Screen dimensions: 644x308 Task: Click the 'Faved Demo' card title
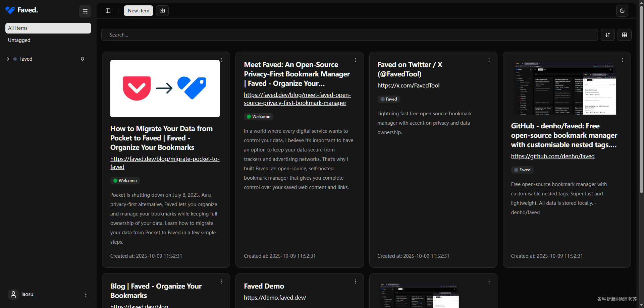(x=264, y=286)
